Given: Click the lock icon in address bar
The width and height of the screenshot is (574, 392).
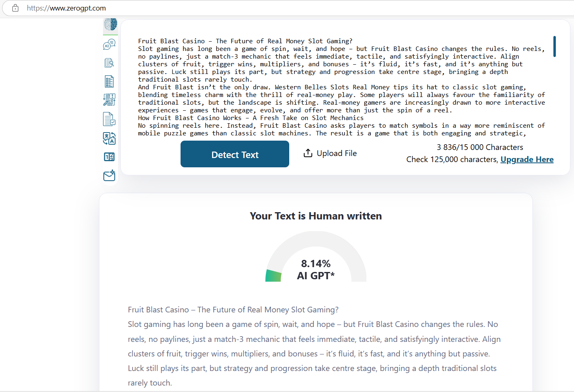Looking at the screenshot, I should (15, 8).
